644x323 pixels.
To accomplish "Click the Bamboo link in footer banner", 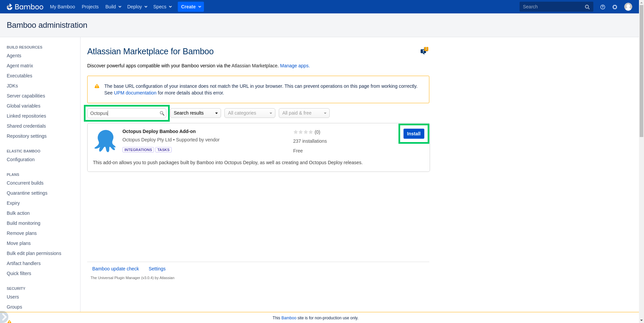I will (289, 318).
